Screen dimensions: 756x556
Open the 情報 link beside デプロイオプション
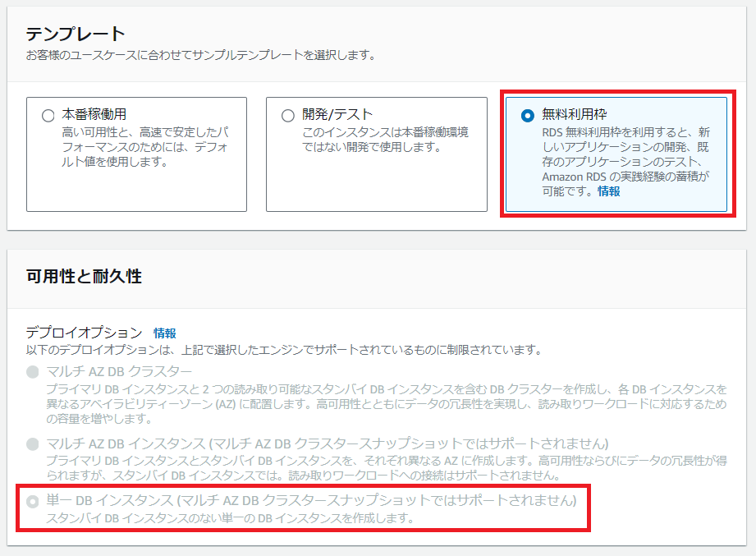165,333
